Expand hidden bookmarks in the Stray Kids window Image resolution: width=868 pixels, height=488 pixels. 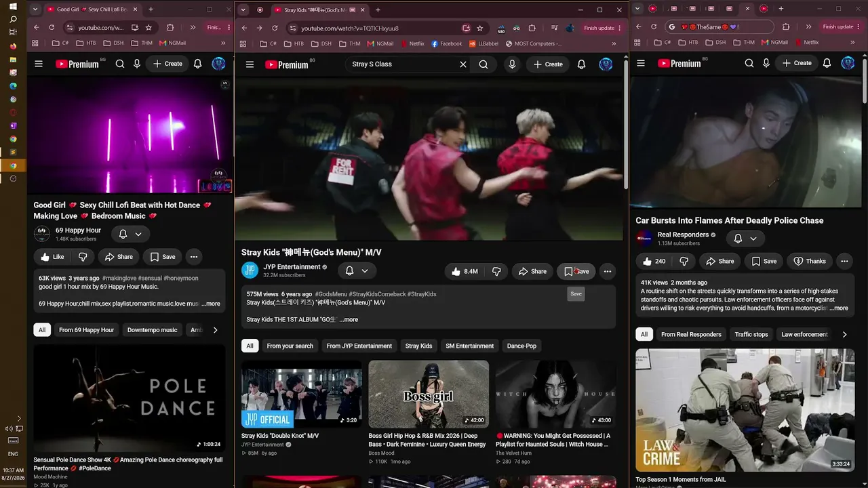[x=614, y=43]
